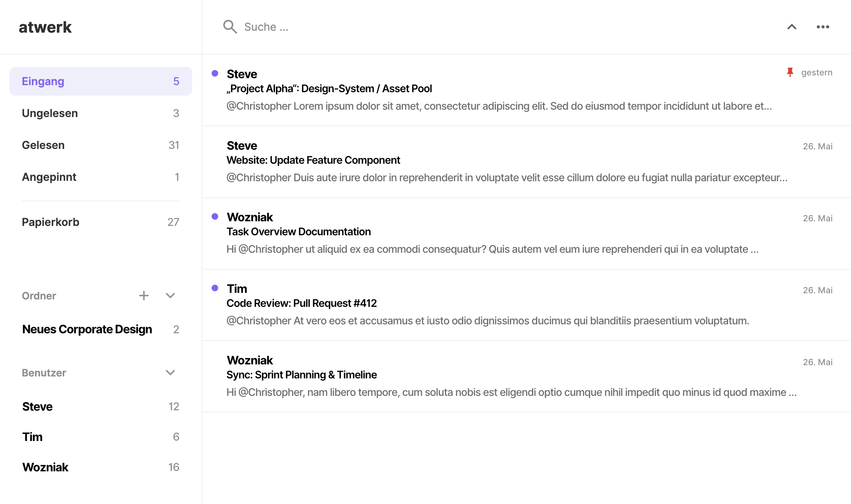The image size is (851, 504).
Task: Click the red pin icon on Steve's message
Action: pos(790,72)
